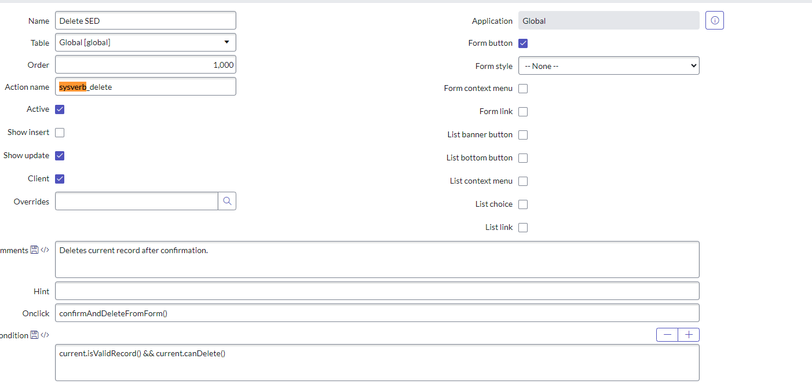Focus the Action name field
The width and height of the screenshot is (812, 384).
[146, 87]
